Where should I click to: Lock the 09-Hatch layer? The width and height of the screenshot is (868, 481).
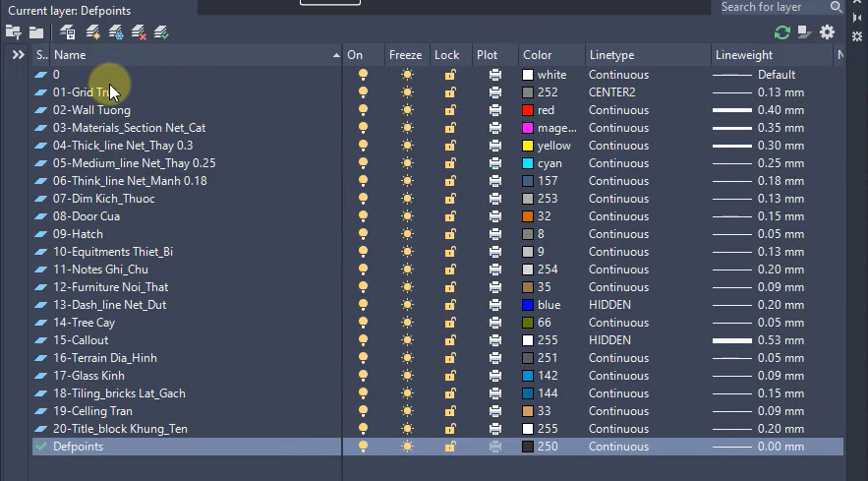(x=450, y=234)
